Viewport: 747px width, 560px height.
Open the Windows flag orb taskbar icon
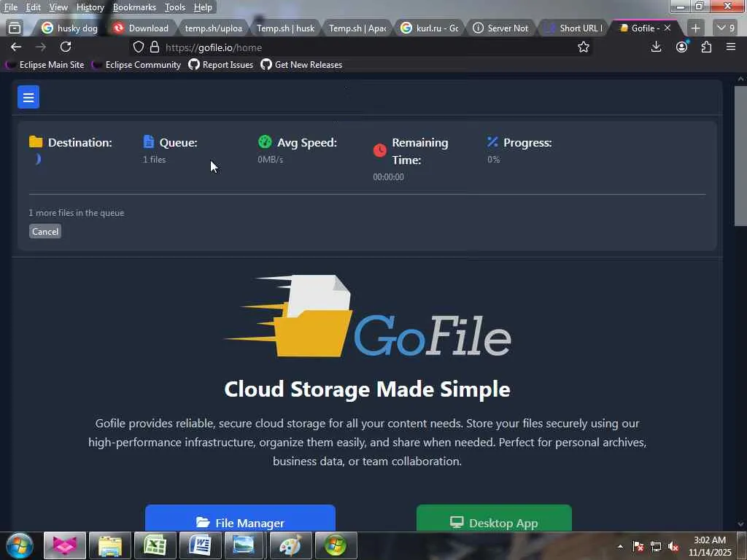click(336, 545)
